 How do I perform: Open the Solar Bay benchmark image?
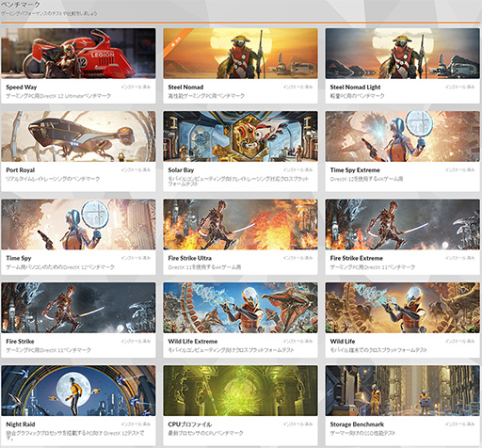click(240, 136)
